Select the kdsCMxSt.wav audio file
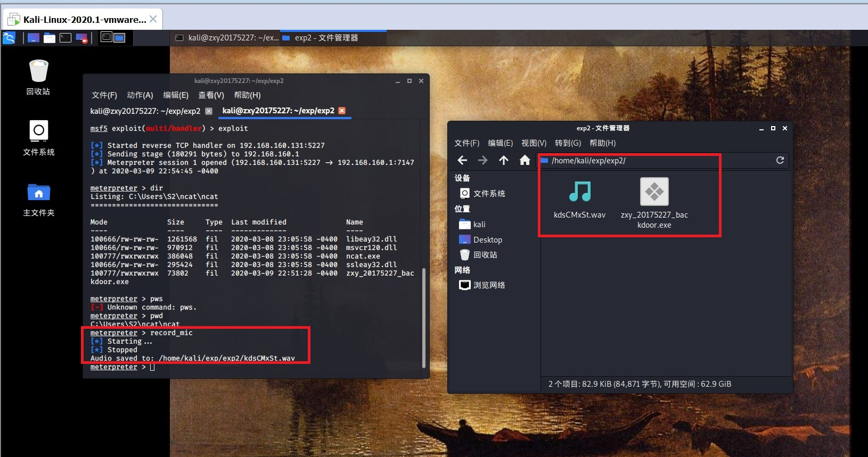The image size is (868, 457). (x=580, y=198)
